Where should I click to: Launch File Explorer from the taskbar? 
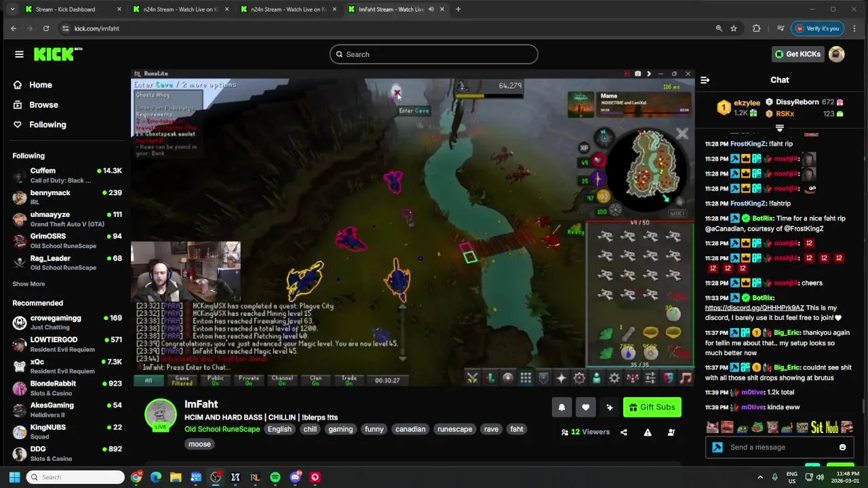[176, 477]
